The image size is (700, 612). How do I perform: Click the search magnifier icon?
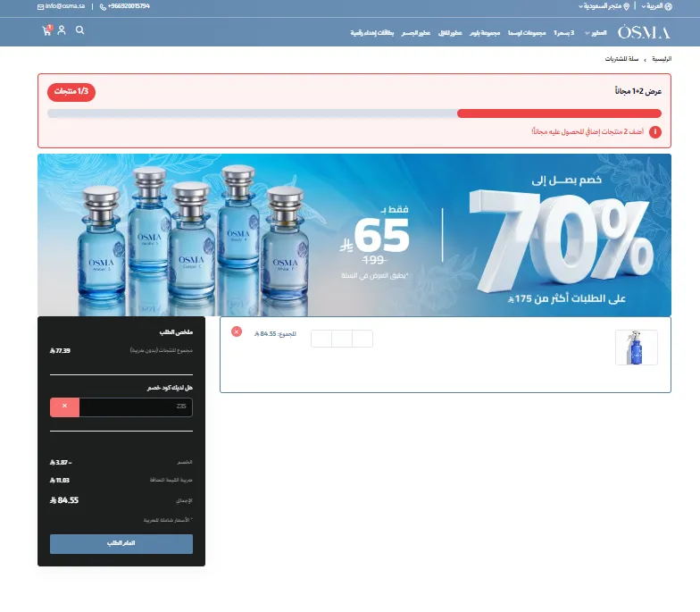(80, 30)
